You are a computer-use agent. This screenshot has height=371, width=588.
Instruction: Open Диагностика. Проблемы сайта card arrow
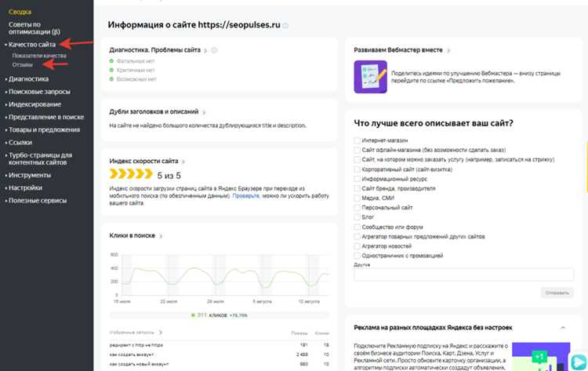click(x=205, y=51)
